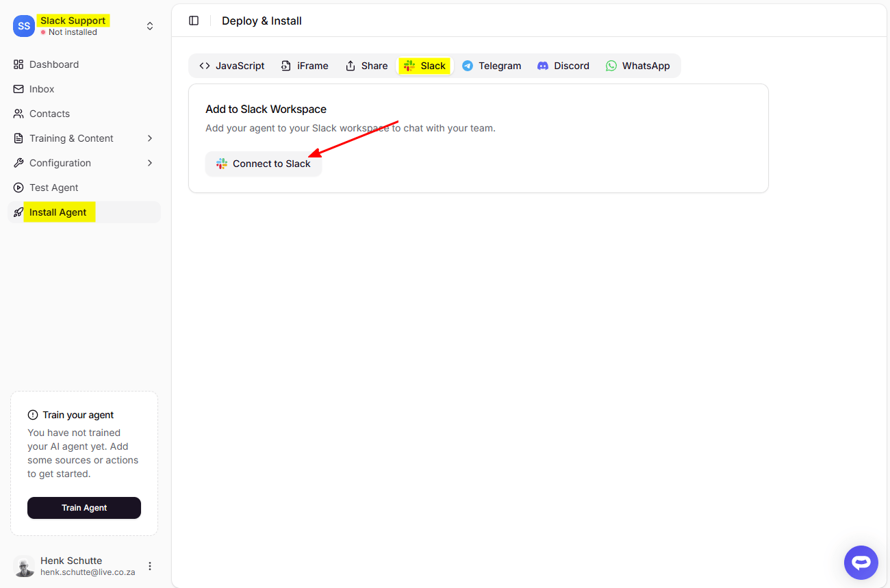Click the Discord logo icon
The height and width of the screenshot is (588, 890).
click(543, 66)
